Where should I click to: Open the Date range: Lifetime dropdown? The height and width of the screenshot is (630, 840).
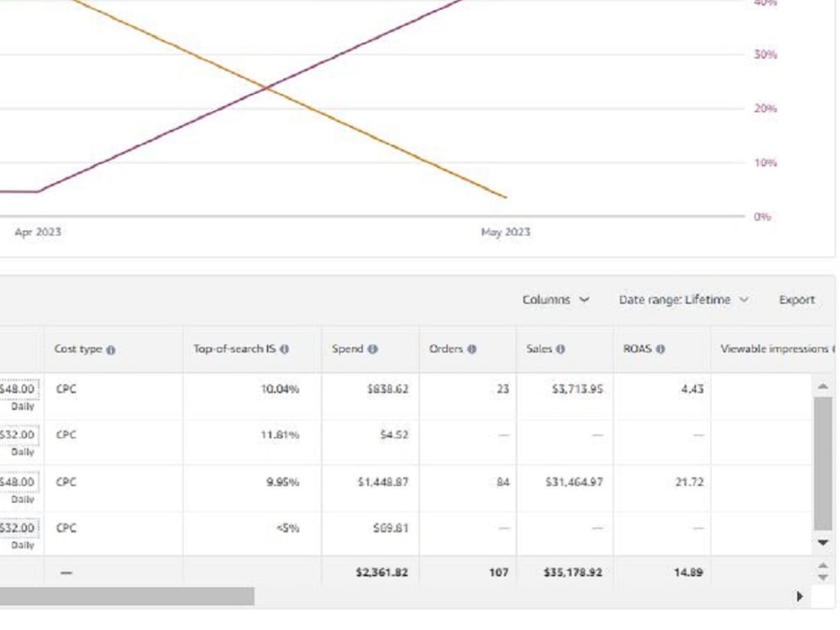click(x=684, y=300)
